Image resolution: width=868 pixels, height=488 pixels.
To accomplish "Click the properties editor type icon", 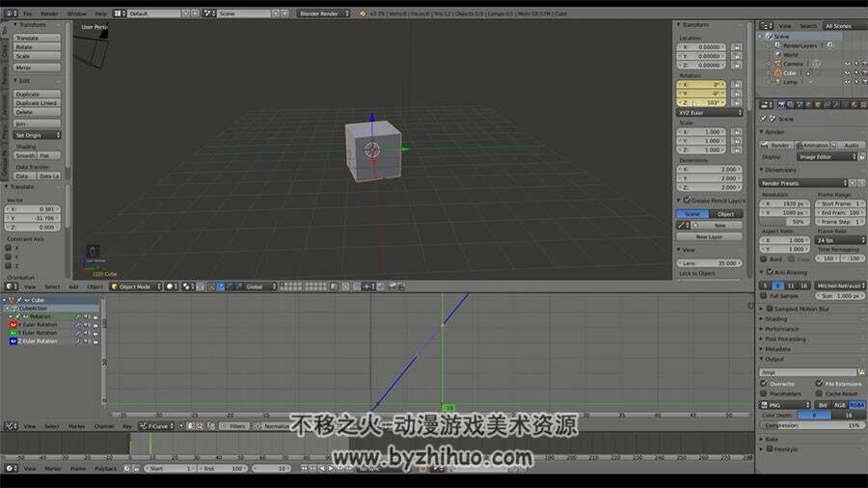I will click(766, 104).
